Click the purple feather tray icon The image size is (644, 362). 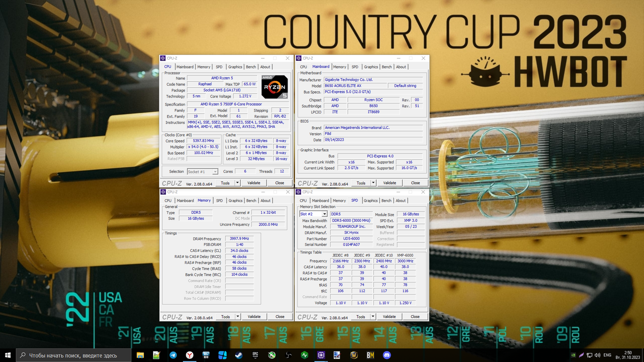[x=581, y=355]
